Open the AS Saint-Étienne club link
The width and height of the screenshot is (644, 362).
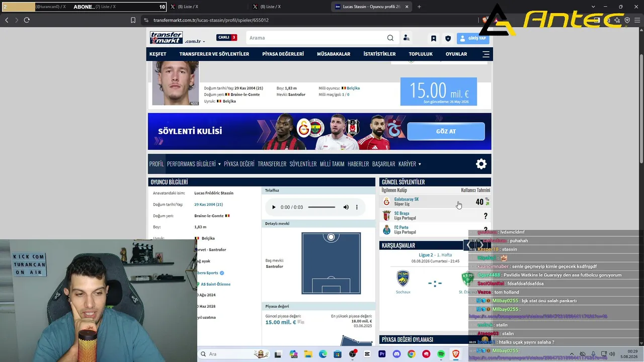click(216, 284)
